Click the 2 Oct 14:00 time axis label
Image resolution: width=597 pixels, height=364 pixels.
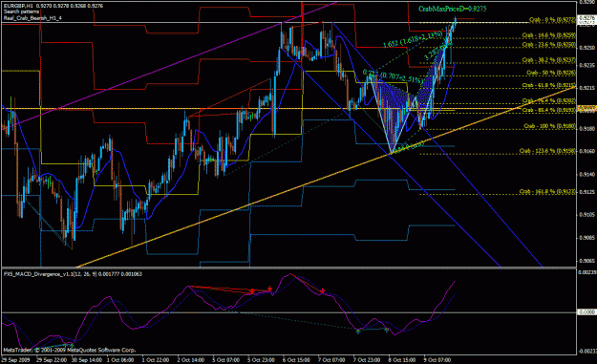[x=191, y=360]
